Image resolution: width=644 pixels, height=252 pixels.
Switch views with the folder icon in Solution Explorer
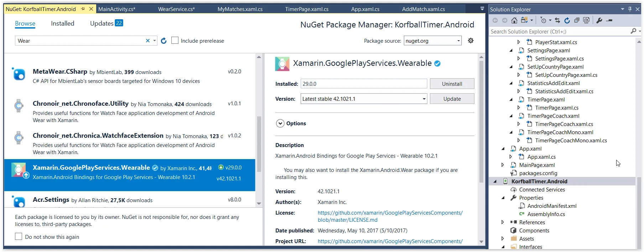(x=525, y=20)
